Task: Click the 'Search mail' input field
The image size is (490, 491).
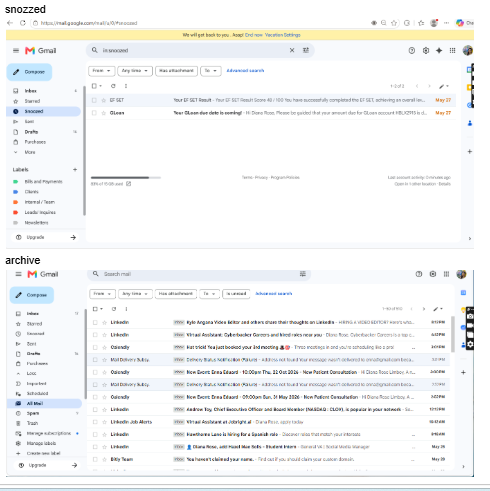Action: [200, 274]
